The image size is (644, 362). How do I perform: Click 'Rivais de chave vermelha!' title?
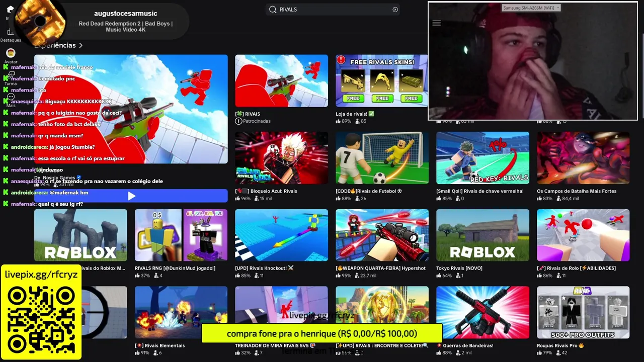(480, 191)
